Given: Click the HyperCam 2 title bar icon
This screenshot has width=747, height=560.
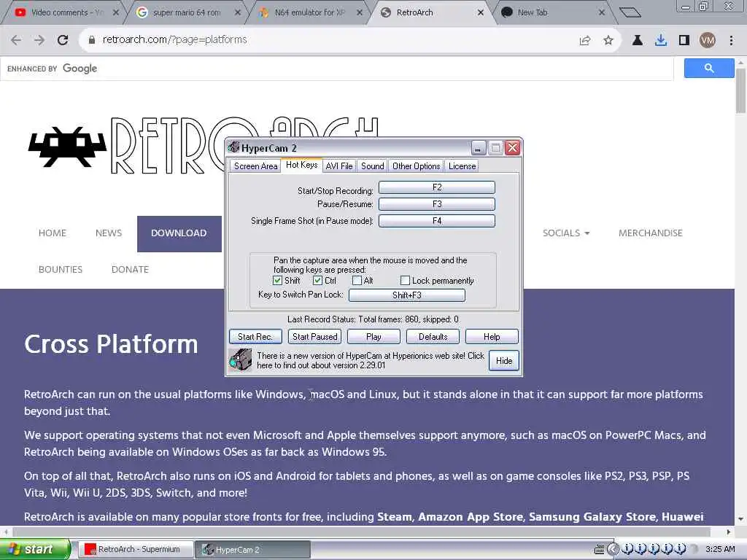Looking at the screenshot, I should click(x=233, y=147).
